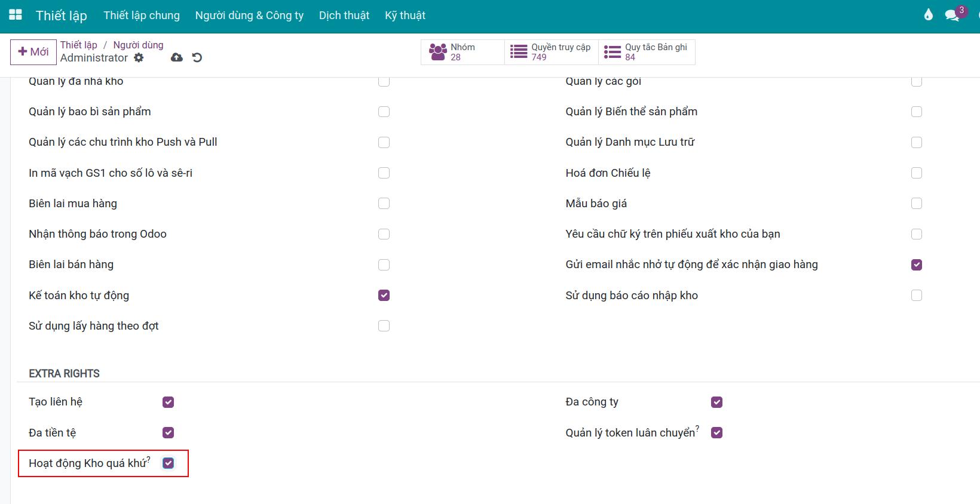The width and height of the screenshot is (980, 504).
Task: Click the EXTRA RIGHTS section heading
Action: pyautogui.click(x=64, y=373)
